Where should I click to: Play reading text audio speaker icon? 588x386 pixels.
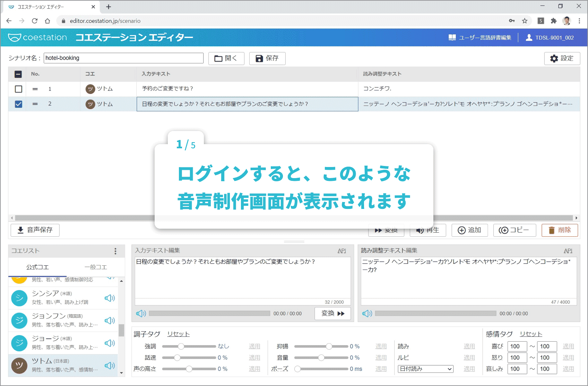pyautogui.click(x=367, y=314)
